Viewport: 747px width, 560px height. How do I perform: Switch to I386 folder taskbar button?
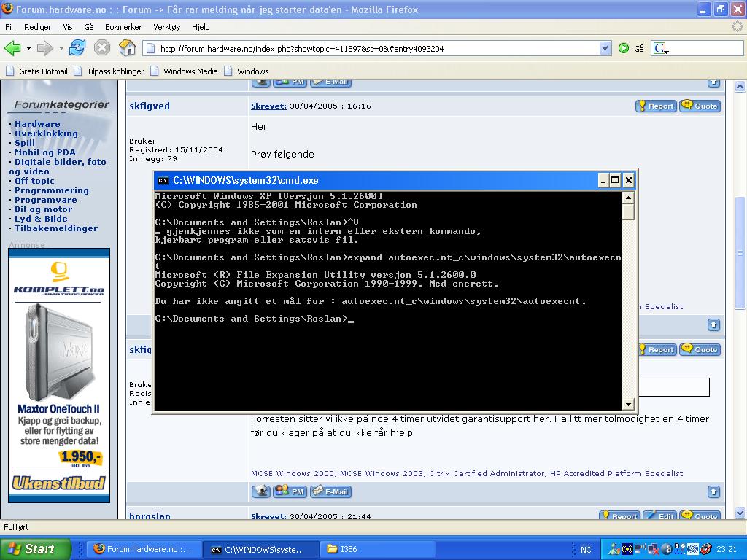pos(376,549)
